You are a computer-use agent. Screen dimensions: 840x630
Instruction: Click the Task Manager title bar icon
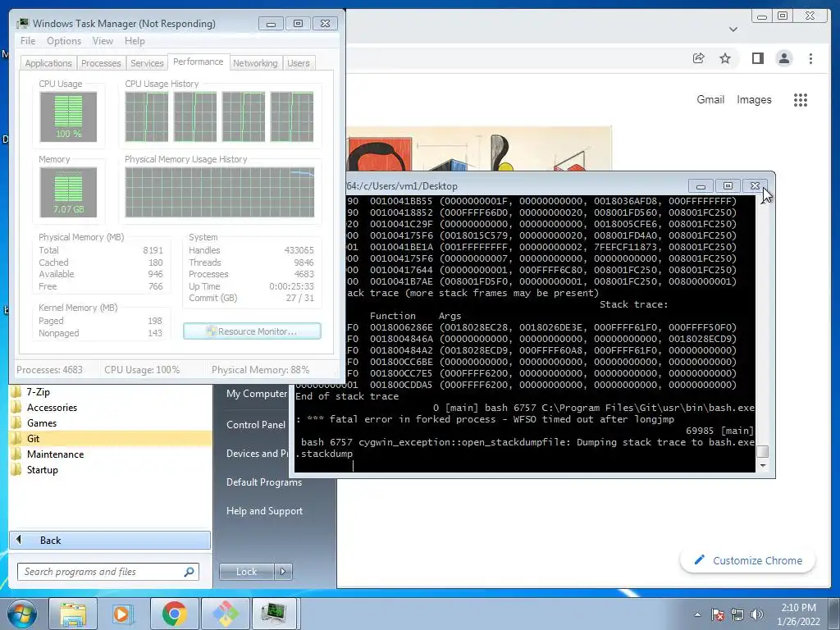[x=22, y=24]
